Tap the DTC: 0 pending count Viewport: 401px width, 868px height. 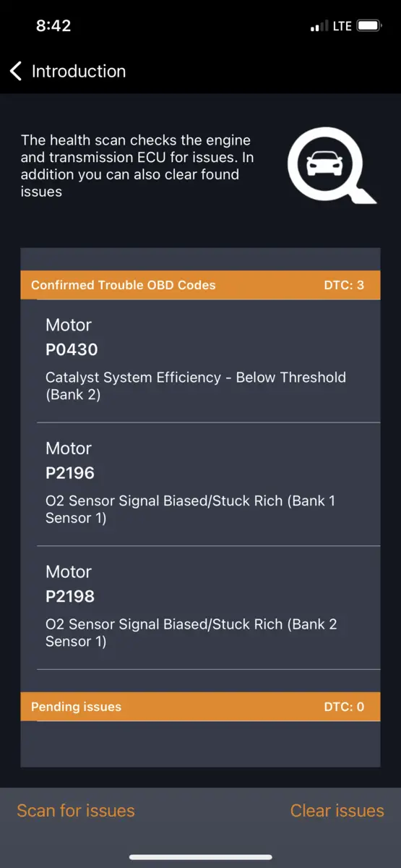pyautogui.click(x=344, y=707)
